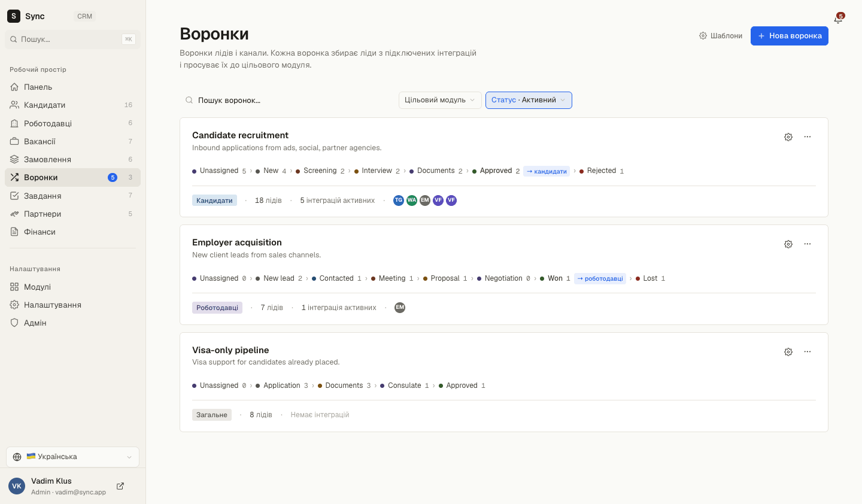Focus the sidebar Пошук search box

(72, 40)
